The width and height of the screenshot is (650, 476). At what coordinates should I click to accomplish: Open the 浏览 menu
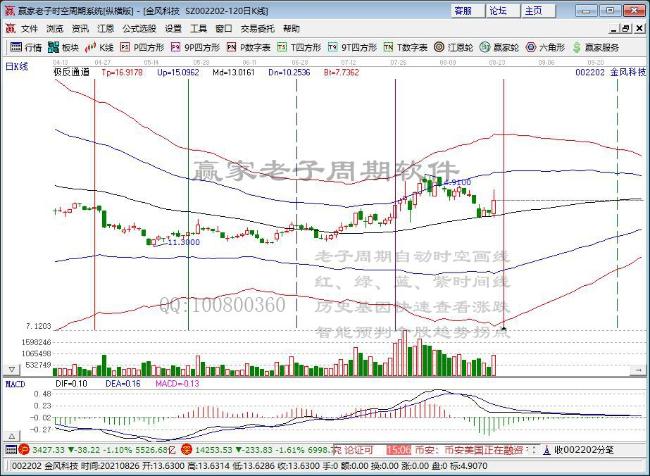55,29
